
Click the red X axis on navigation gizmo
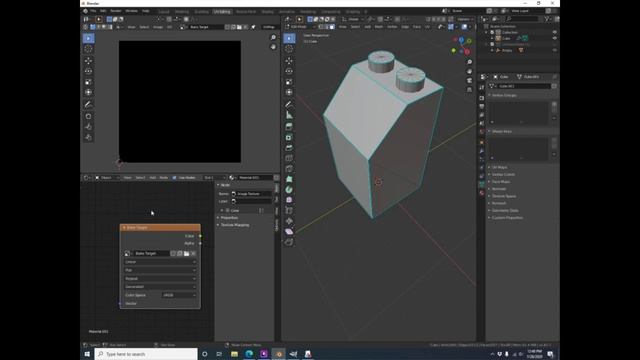(467, 52)
